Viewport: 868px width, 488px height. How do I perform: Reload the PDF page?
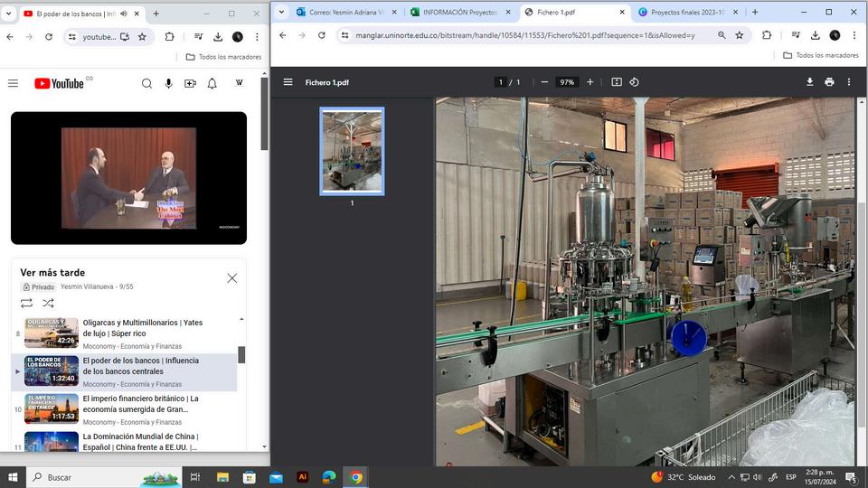(x=322, y=35)
